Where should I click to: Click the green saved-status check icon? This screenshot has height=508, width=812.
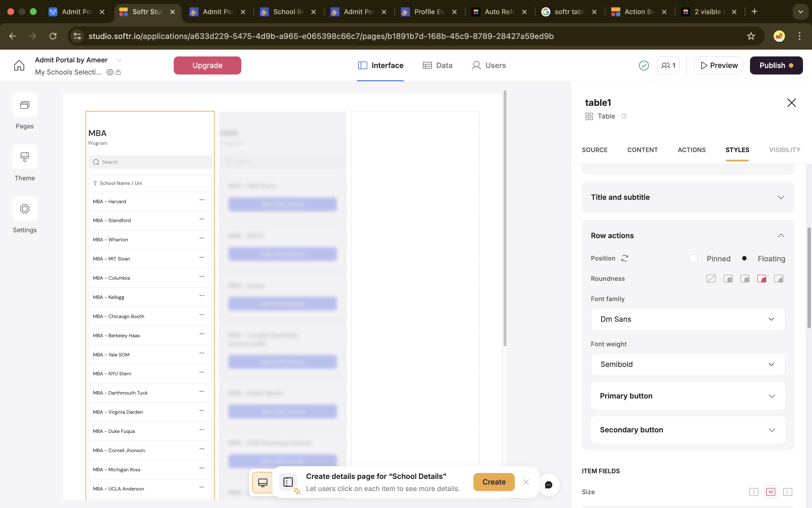pyautogui.click(x=644, y=65)
